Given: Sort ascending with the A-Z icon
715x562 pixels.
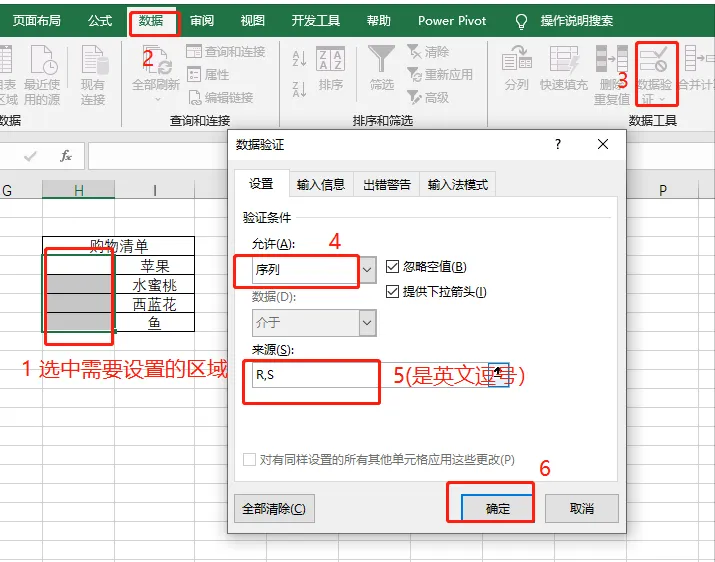Looking at the screenshot, I should coord(299,58).
